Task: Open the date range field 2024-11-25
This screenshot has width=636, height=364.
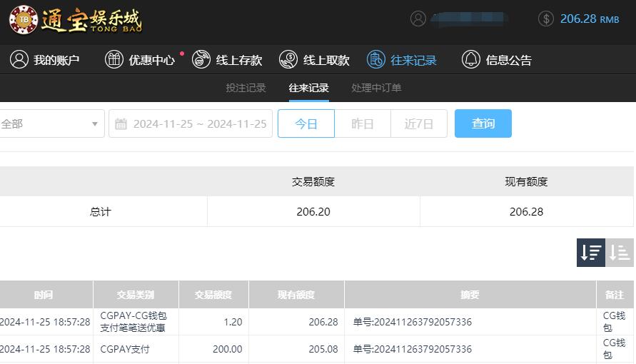Action: (191, 123)
